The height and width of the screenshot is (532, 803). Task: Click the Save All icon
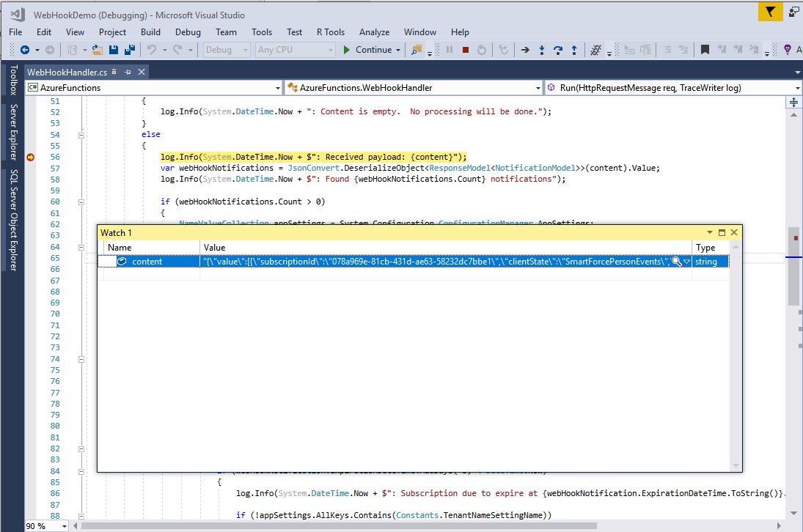(130, 50)
